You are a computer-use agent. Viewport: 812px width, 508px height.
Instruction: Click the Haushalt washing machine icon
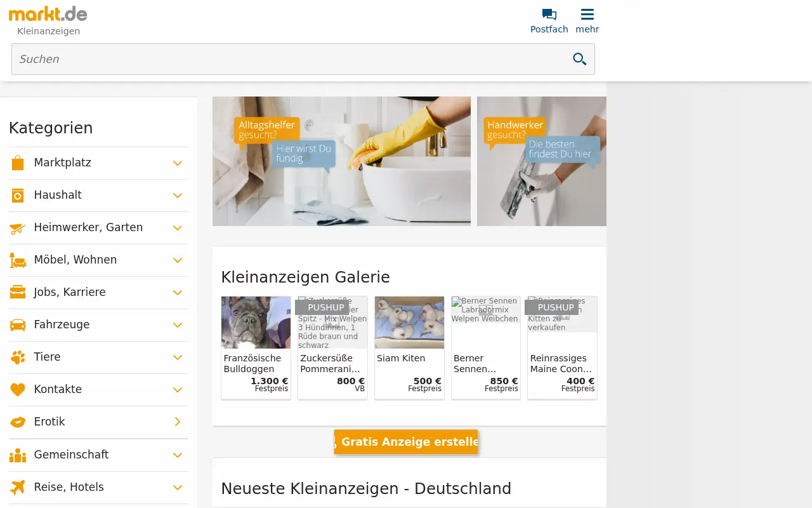[x=18, y=196]
